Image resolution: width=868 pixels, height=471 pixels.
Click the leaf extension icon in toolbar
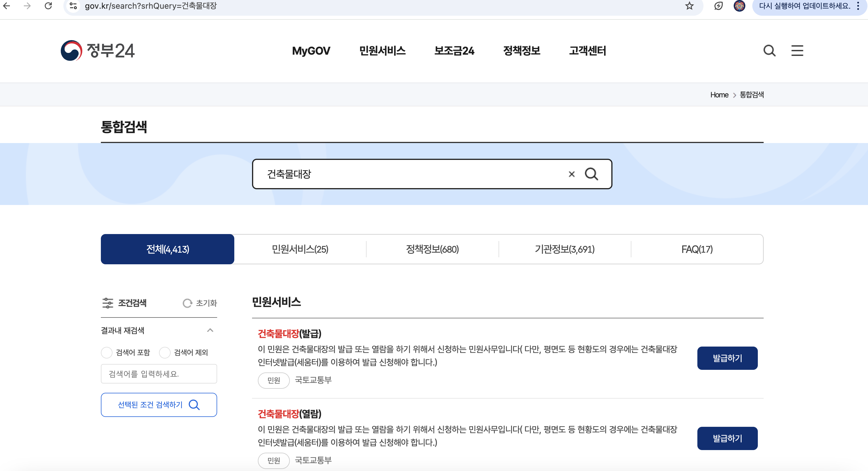(718, 6)
